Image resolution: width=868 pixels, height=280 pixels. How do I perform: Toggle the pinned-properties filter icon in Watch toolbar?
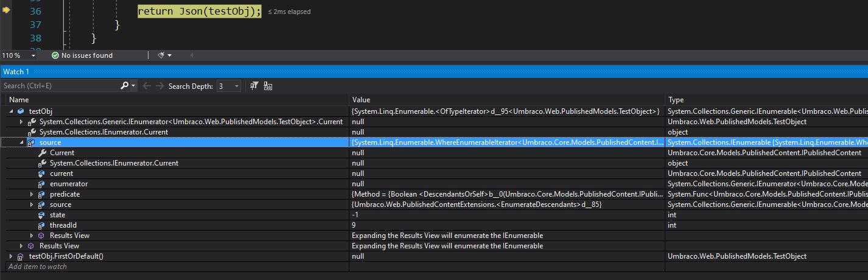254,86
